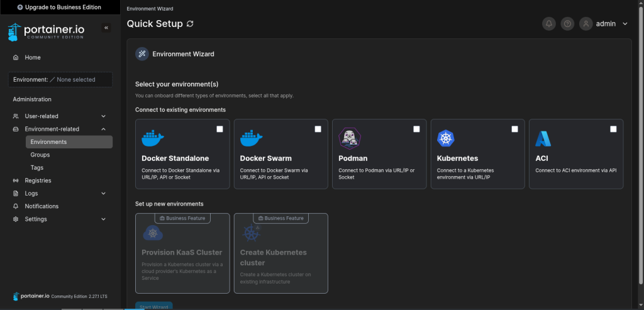Collapse the Environment-related menu chevron
Image resolution: width=644 pixels, height=310 pixels.
pos(104,129)
